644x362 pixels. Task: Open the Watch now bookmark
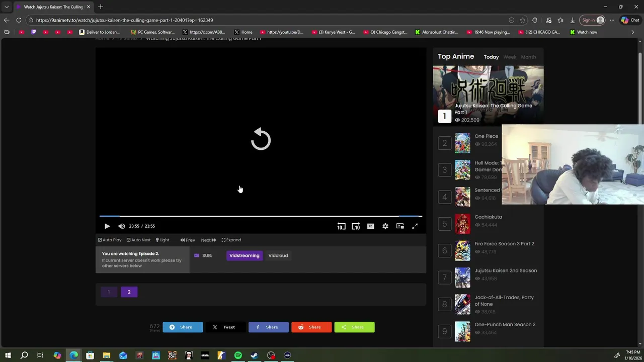[584, 32]
